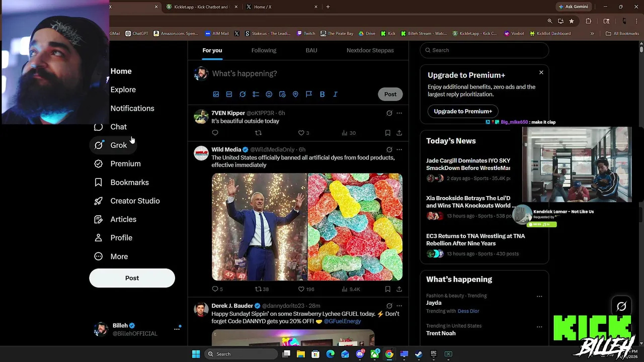Screen dimensions: 644x362
Task: Go to Explore in the sidebar
Action: 123,89
